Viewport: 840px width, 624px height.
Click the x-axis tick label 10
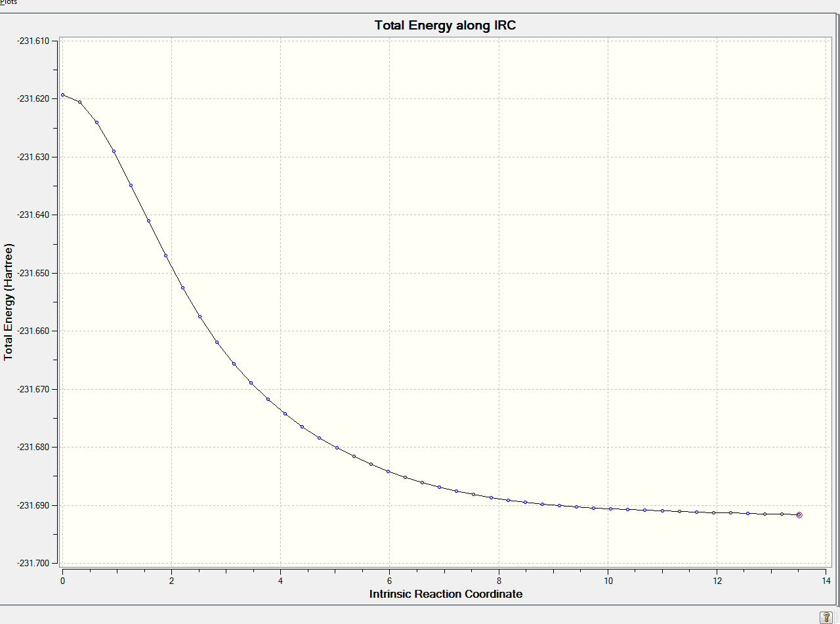coord(608,581)
